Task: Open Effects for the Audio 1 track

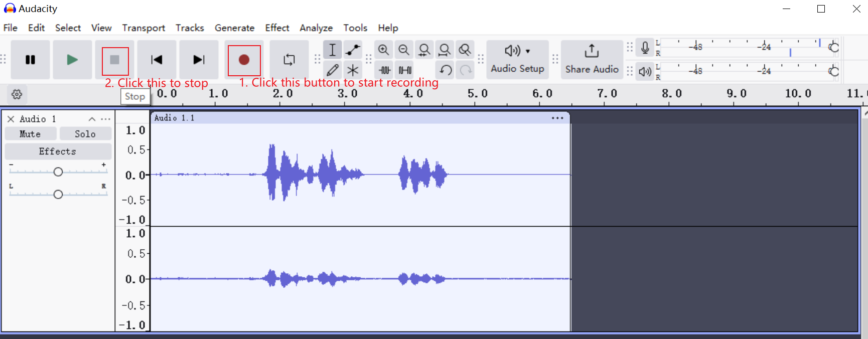Action: tap(58, 151)
